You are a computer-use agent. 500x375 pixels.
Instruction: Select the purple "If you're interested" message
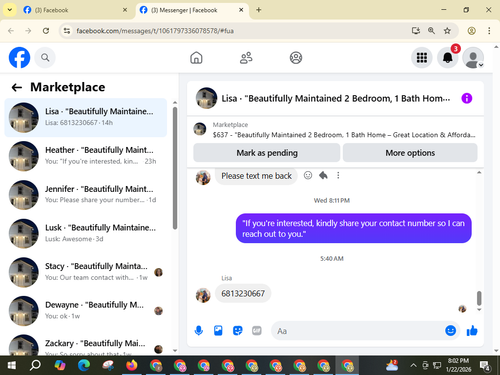353,228
